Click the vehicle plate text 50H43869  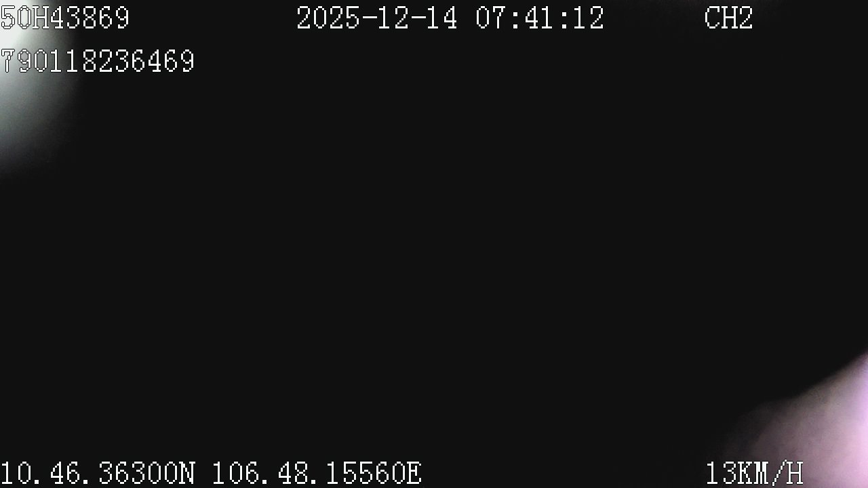coord(65,18)
